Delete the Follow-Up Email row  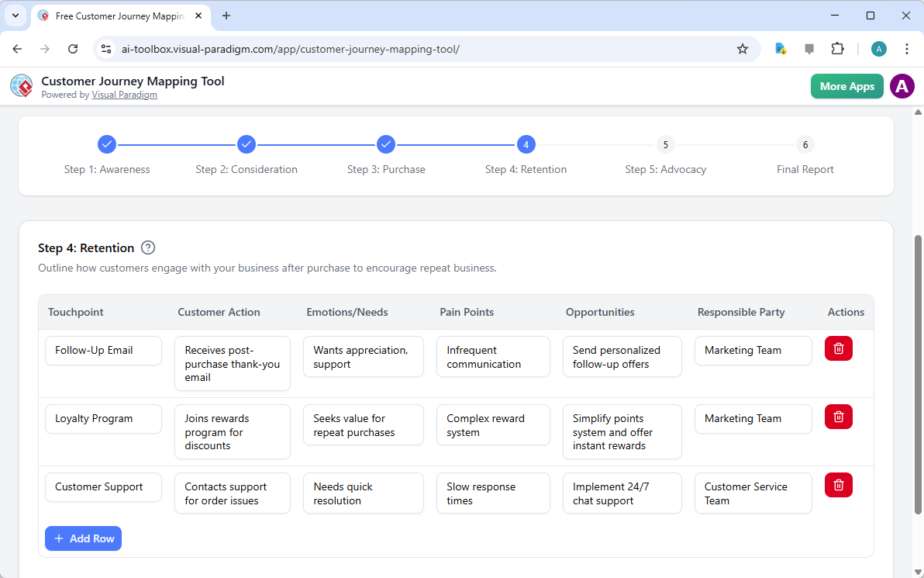point(838,348)
